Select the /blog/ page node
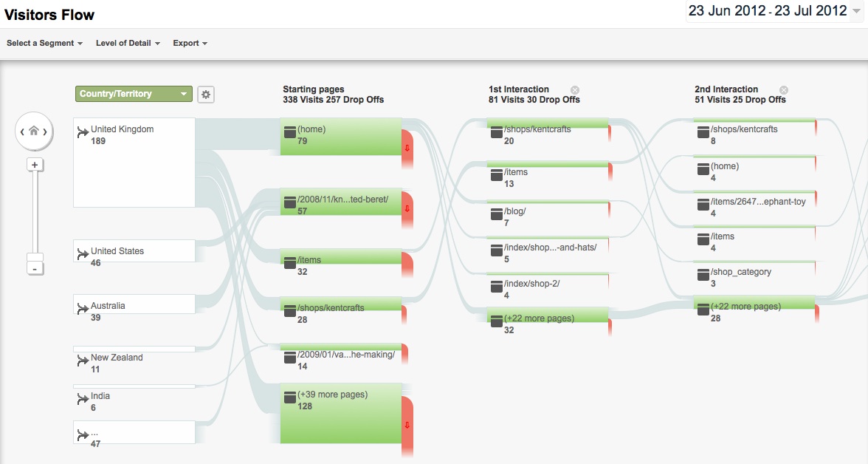The height and width of the screenshot is (464, 868). pyautogui.click(x=548, y=215)
